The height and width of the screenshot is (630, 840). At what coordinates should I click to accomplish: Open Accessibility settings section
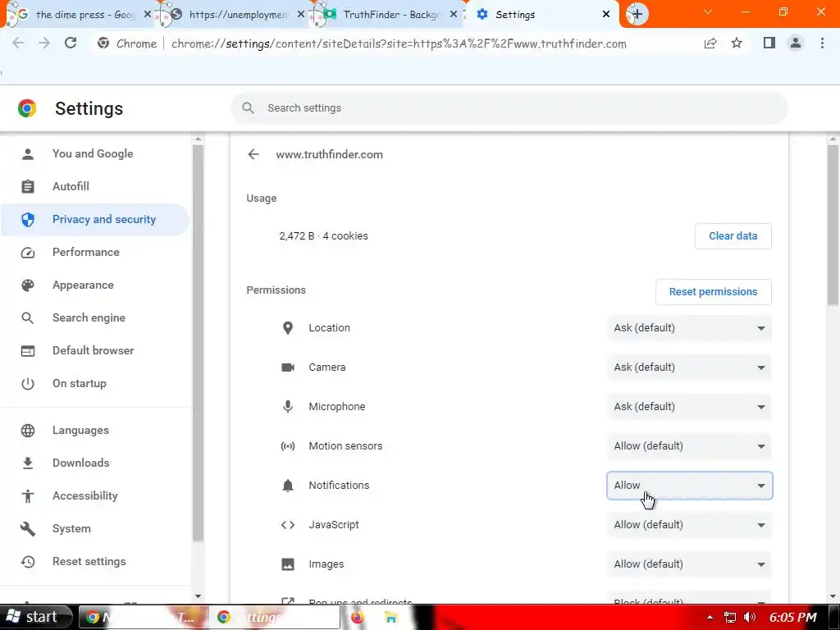95,496
